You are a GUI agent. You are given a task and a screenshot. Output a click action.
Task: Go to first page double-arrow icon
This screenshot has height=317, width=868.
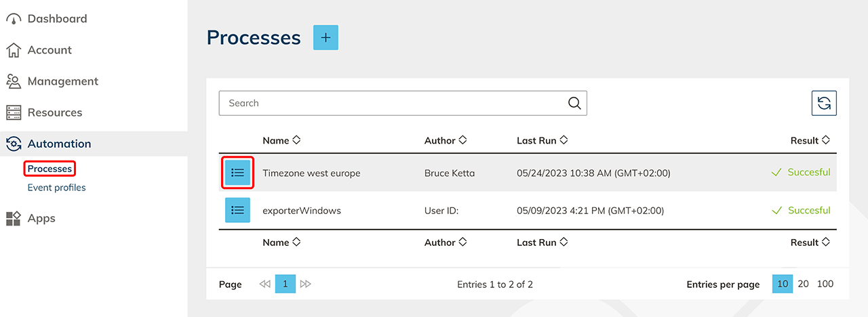tap(264, 284)
